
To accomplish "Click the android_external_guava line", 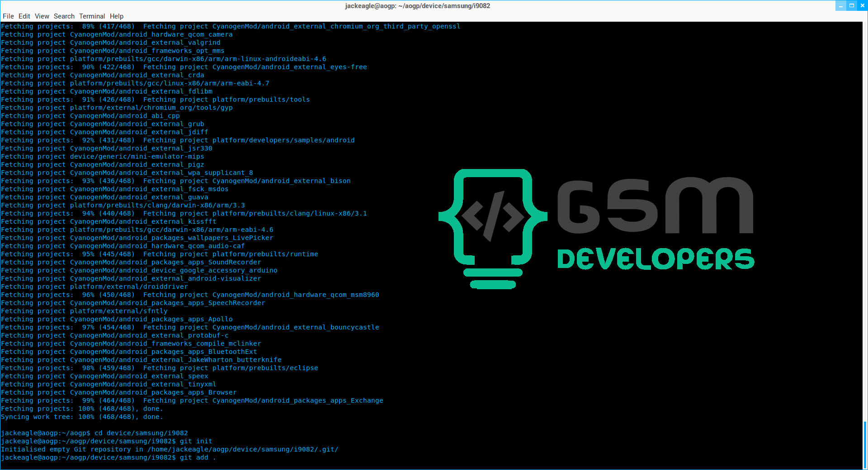I will pyautogui.click(x=104, y=197).
